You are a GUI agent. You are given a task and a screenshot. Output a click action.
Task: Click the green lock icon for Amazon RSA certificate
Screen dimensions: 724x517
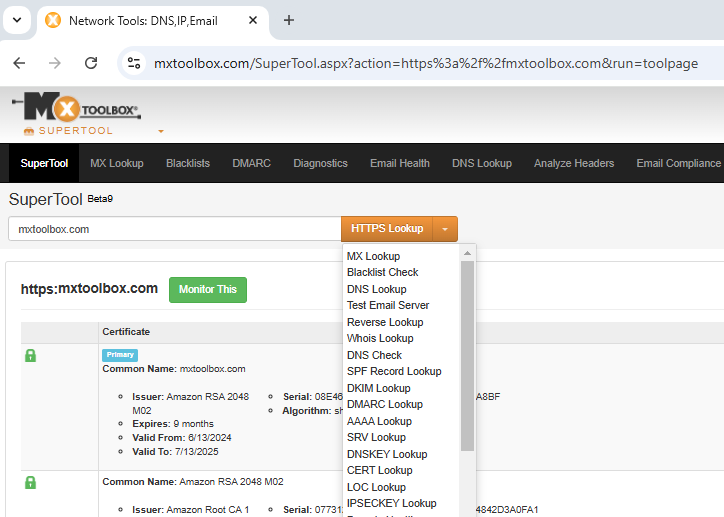click(30, 482)
